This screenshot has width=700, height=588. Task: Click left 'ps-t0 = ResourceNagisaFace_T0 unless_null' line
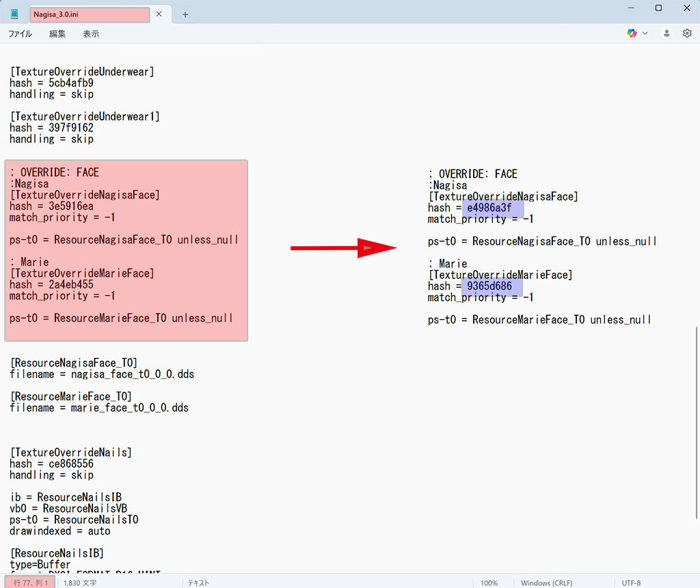tap(124, 240)
